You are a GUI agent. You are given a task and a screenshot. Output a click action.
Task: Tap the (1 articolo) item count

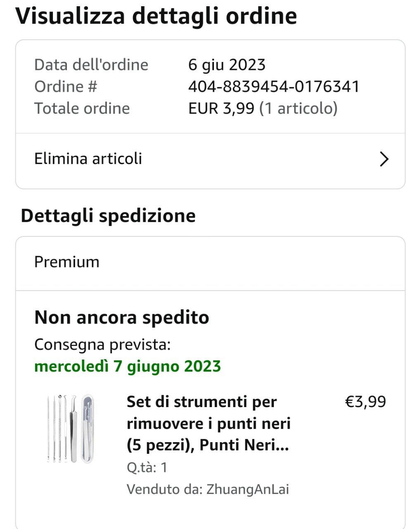coord(298,108)
